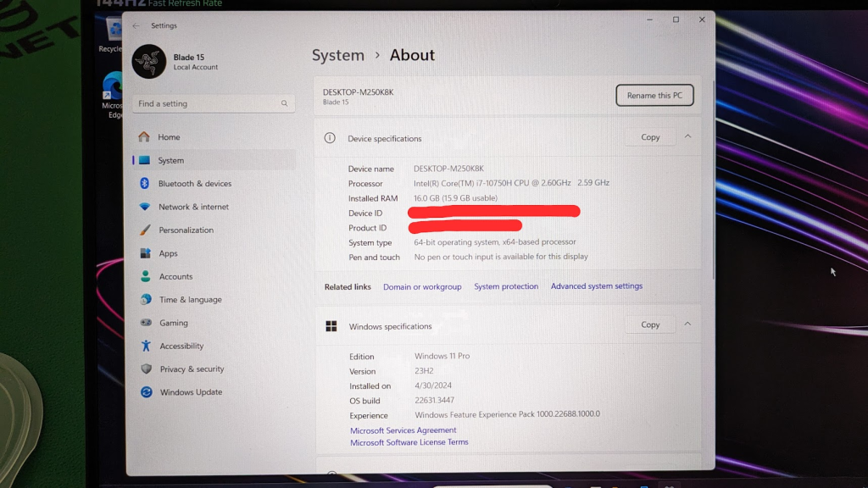Click the Settings page vertical scrollbar
The image size is (868, 488).
(x=713, y=180)
